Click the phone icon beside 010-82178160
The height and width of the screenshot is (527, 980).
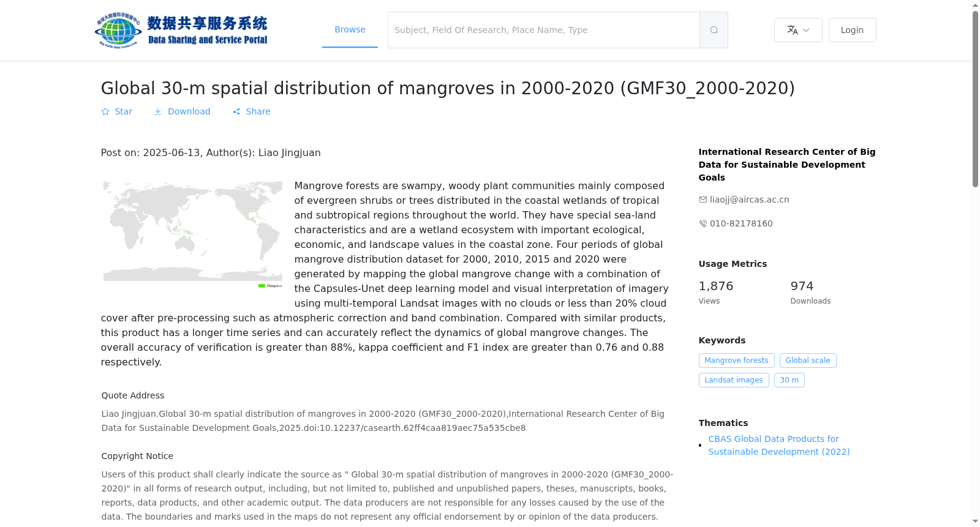pyautogui.click(x=703, y=223)
